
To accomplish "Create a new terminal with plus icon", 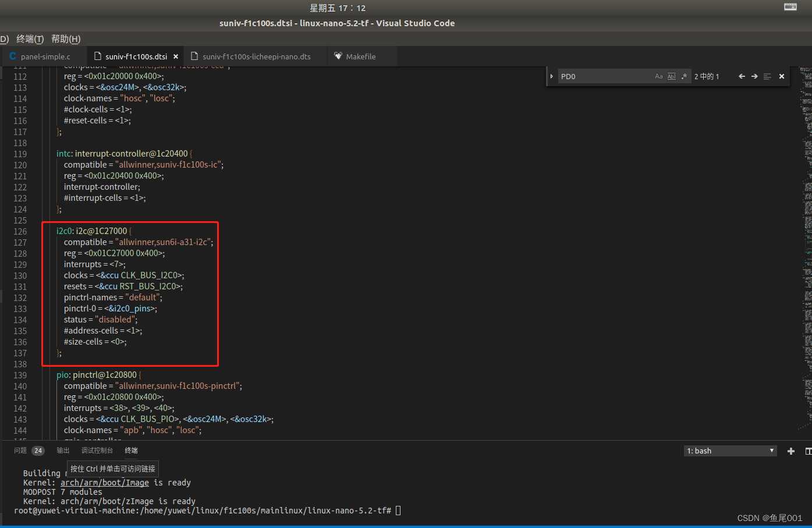I will pyautogui.click(x=791, y=451).
